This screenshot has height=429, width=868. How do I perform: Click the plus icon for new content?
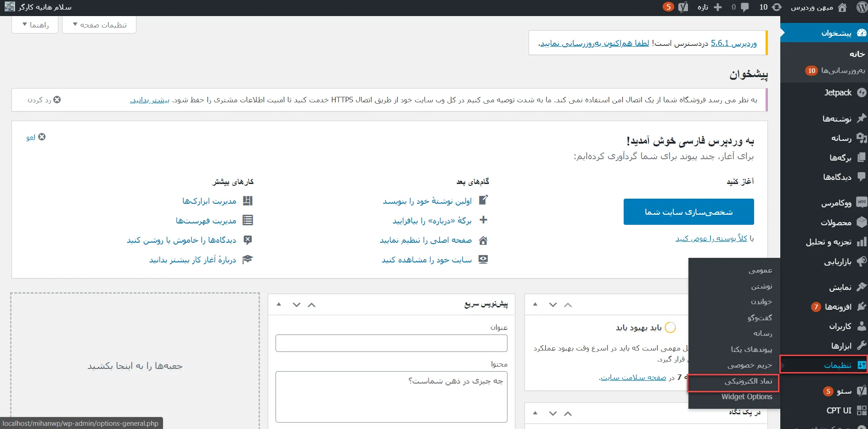pos(718,7)
